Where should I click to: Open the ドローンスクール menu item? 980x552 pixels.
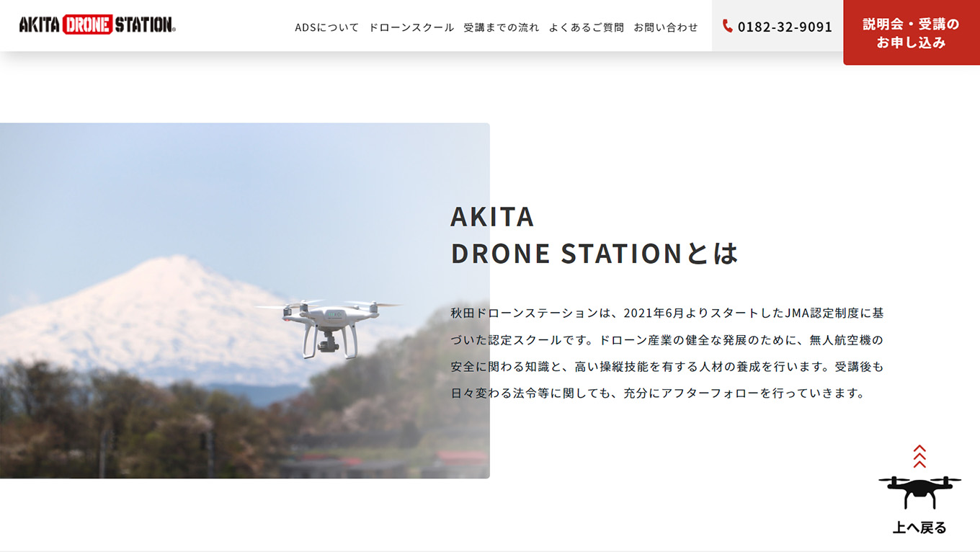(411, 27)
